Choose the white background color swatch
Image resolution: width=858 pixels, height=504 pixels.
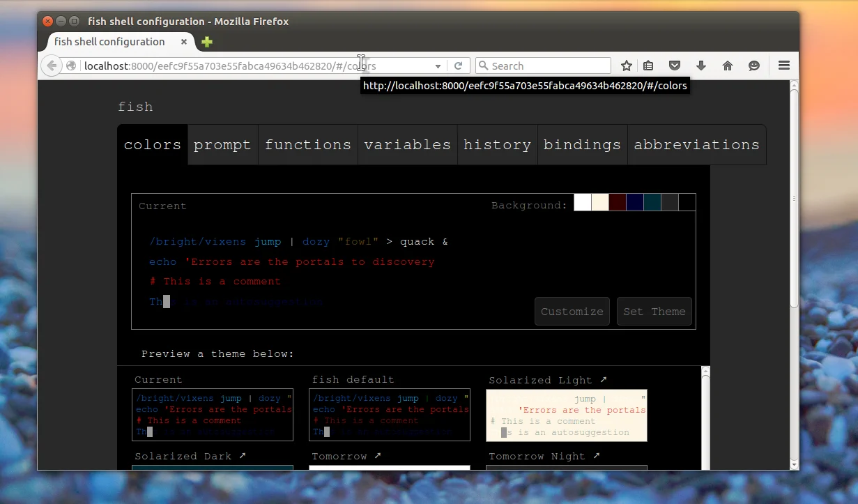click(582, 202)
